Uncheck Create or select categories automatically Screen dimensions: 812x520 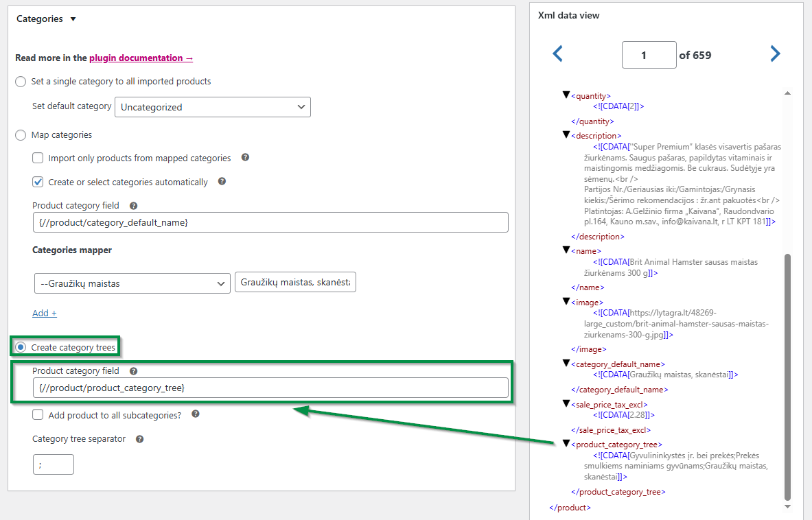38,182
